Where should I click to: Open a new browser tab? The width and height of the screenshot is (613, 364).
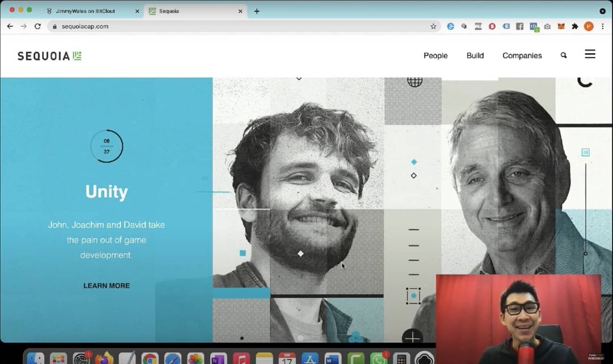click(257, 11)
